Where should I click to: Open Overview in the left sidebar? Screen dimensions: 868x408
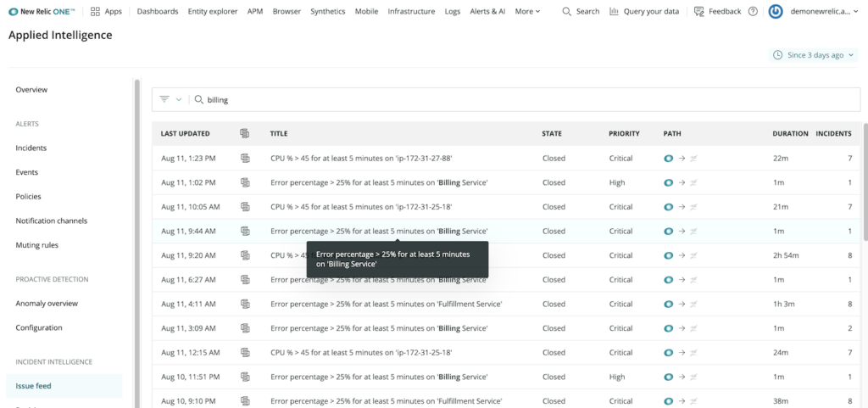point(31,90)
